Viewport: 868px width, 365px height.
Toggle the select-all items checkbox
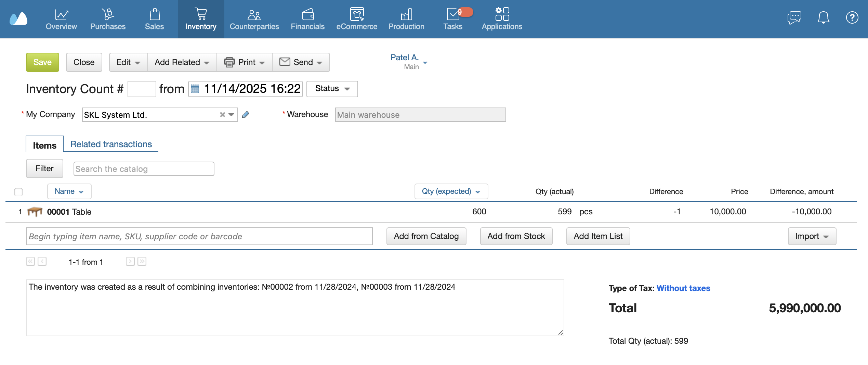18,192
